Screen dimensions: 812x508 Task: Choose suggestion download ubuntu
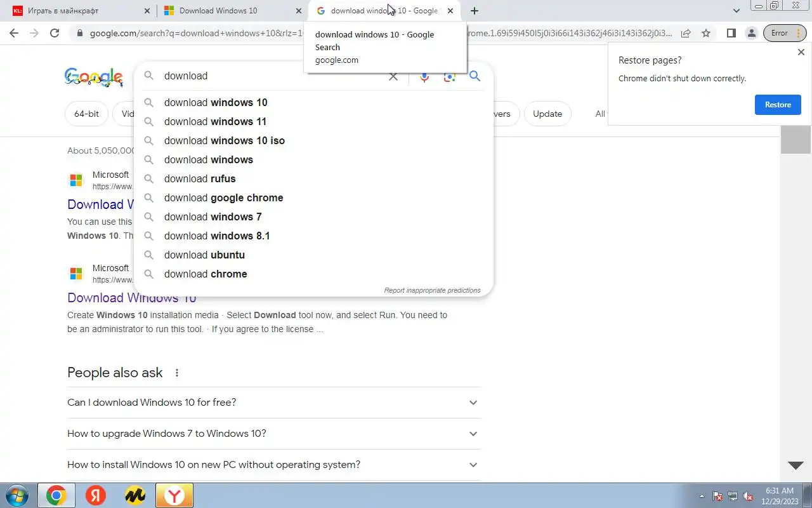[x=313, y=255]
